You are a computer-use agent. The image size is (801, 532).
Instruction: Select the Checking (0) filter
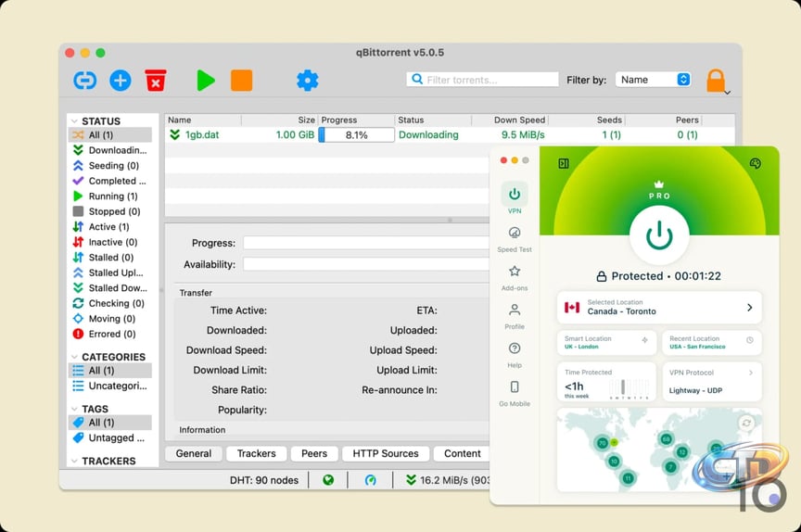[x=109, y=303]
